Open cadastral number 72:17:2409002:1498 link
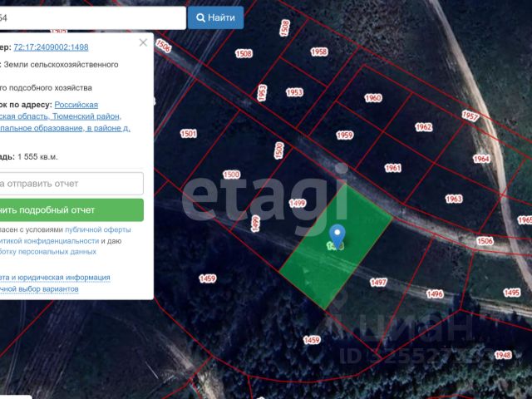The width and height of the screenshot is (532, 399). pos(51,47)
